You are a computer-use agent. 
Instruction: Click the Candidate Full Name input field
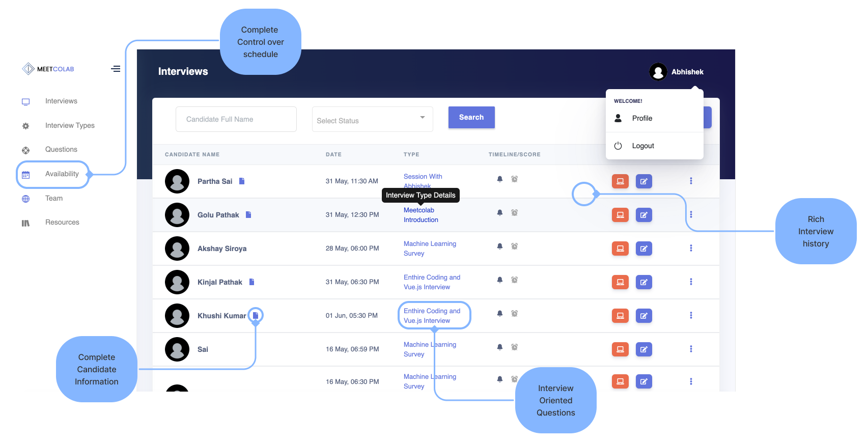pyautogui.click(x=236, y=119)
